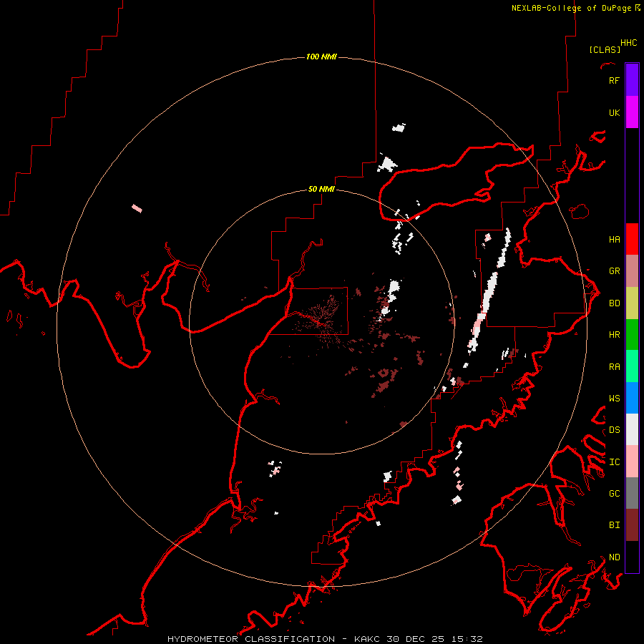Image resolution: width=644 pixels, height=644 pixels.
Task: Click the KAKC radar site identifier
Action: tap(367, 639)
